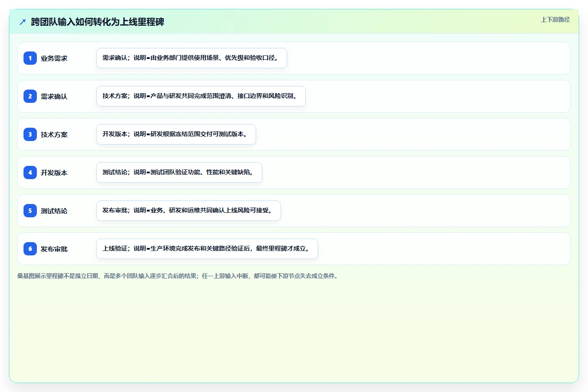Open the card describing 业务、研发和运维共同确认
The height and width of the screenshot is (392, 588).
[x=189, y=211]
